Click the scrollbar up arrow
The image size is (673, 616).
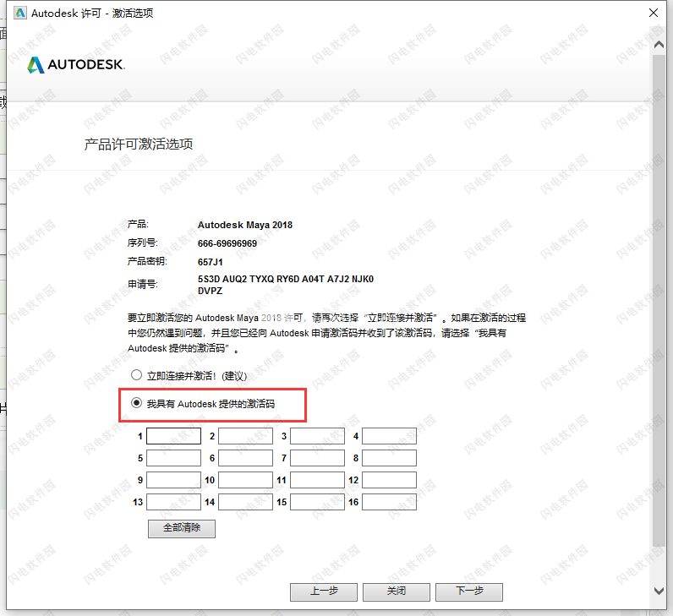pos(659,44)
